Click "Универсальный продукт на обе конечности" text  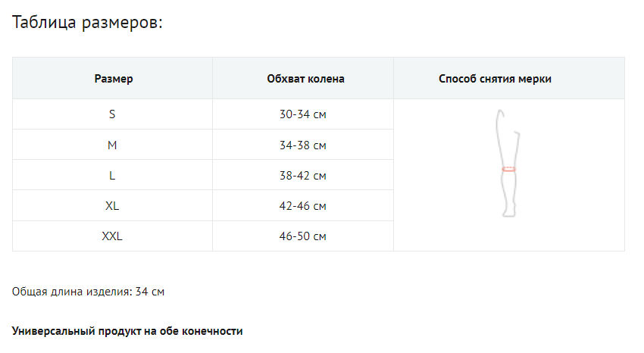point(127,331)
